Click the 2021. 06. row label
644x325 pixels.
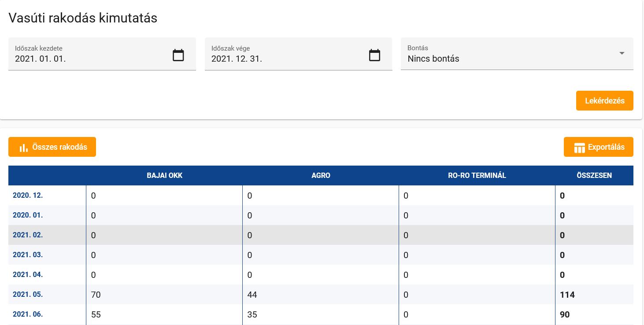pyautogui.click(x=28, y=314)
